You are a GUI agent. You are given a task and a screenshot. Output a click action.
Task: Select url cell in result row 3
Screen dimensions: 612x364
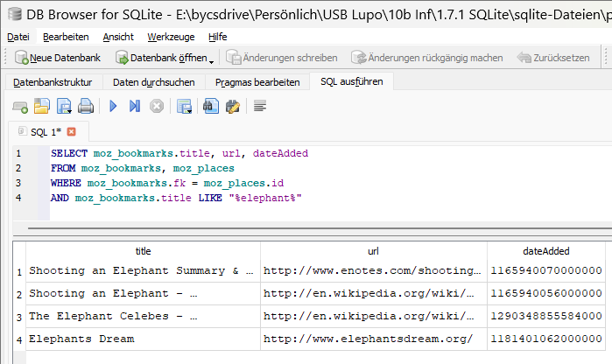pos(374,316)
